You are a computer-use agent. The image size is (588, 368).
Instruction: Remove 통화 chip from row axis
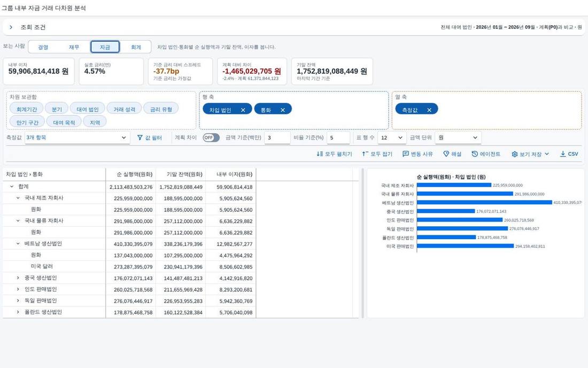point(283,110)
